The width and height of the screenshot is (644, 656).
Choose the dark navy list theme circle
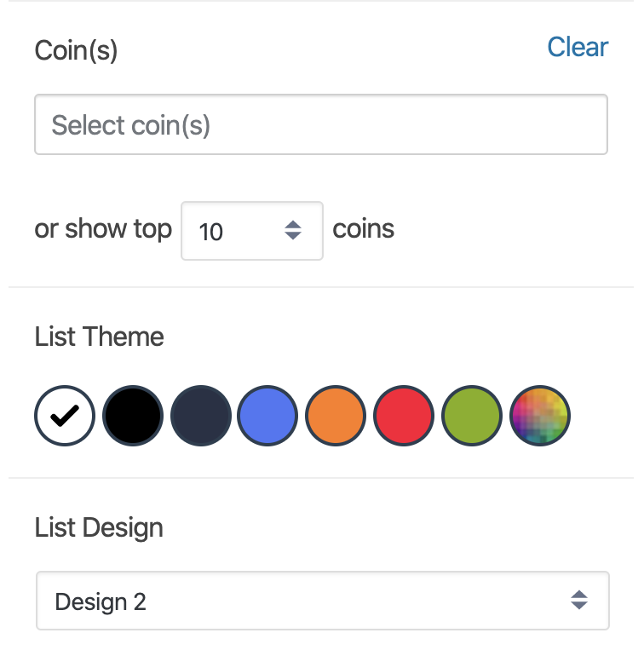tap(200, 416)
